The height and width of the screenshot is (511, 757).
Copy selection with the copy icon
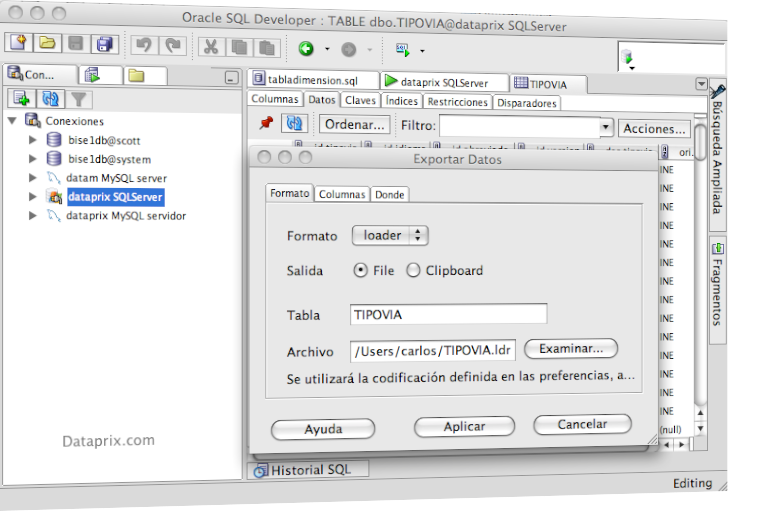239,47
